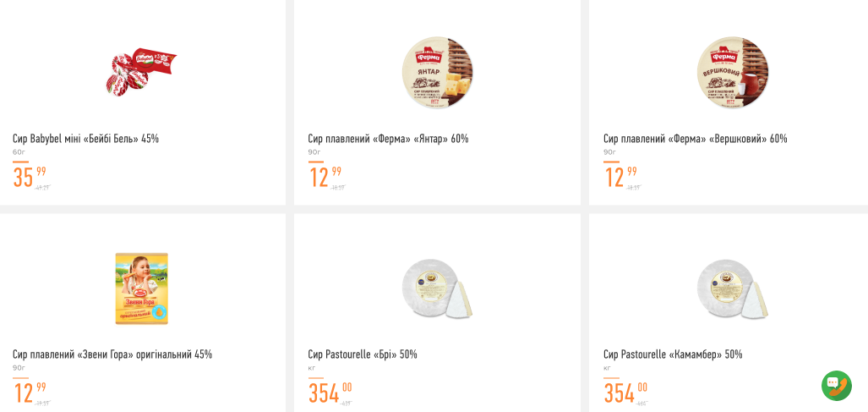Viewport: 868px width, 412px height.
Task: Click the 60г weight label under Babybel
Action: (x=19, y=152)
